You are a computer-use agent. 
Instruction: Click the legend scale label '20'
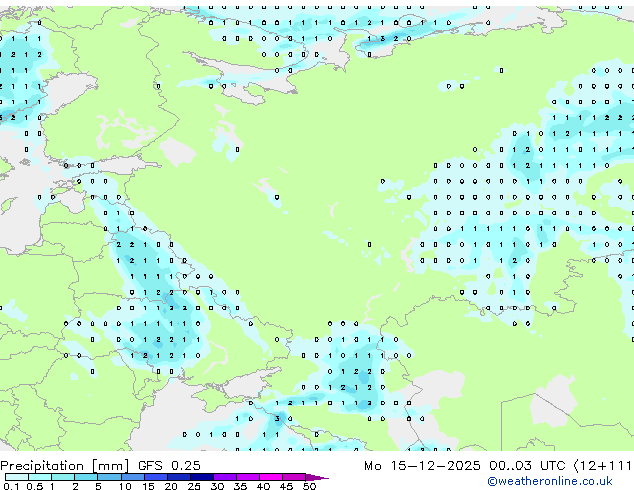171,486
